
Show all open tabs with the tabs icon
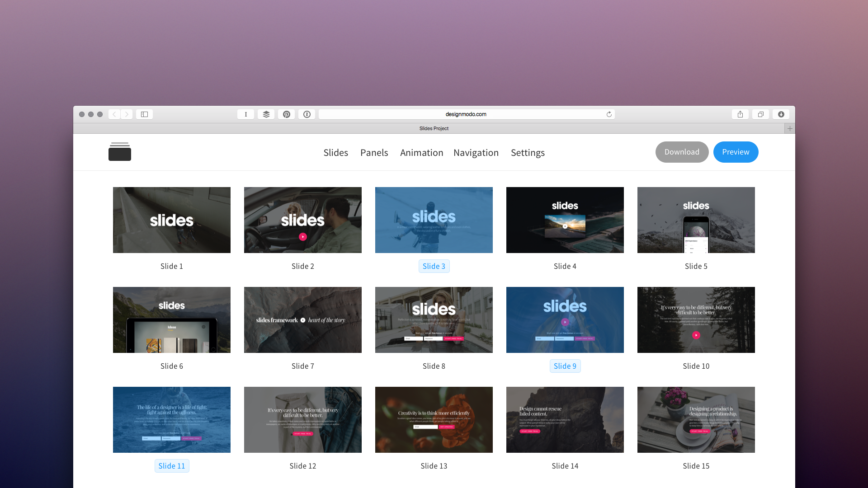[x=760, y=114]
